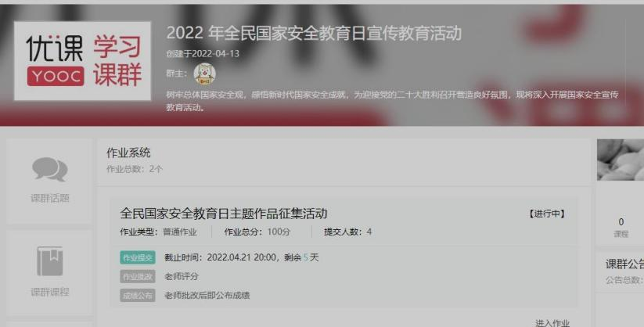Click the 作业批改 gray status tag

pyautogui.click(x=138, y=276)
